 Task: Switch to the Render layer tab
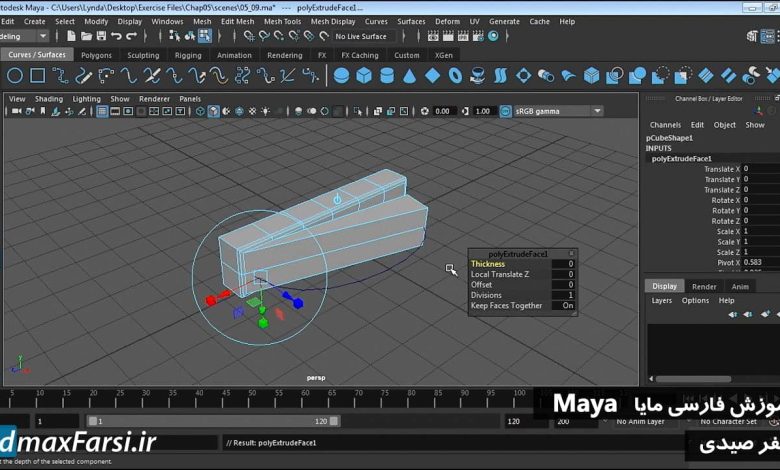coord(704,286)
